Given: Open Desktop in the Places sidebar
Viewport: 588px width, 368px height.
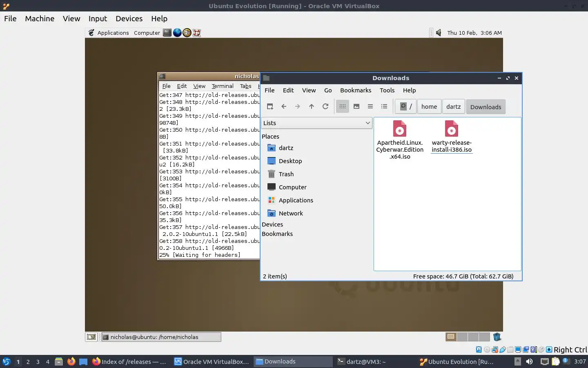Looking at the screenshot, I should pyautogui.click(x=285, y=161).
